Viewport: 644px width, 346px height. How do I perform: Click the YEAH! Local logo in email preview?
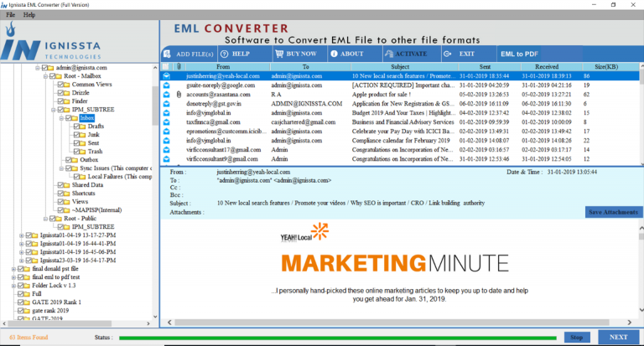(x=304, y=232)
